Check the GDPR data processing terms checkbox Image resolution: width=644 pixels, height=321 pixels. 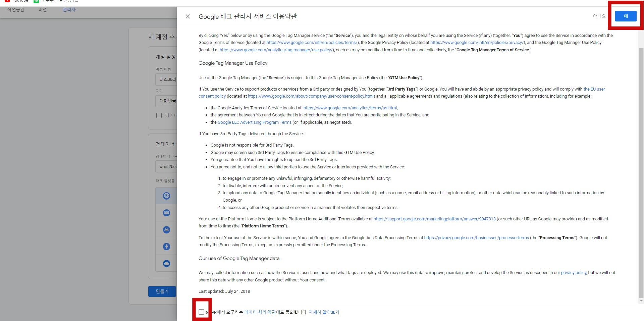click(201, 312)
